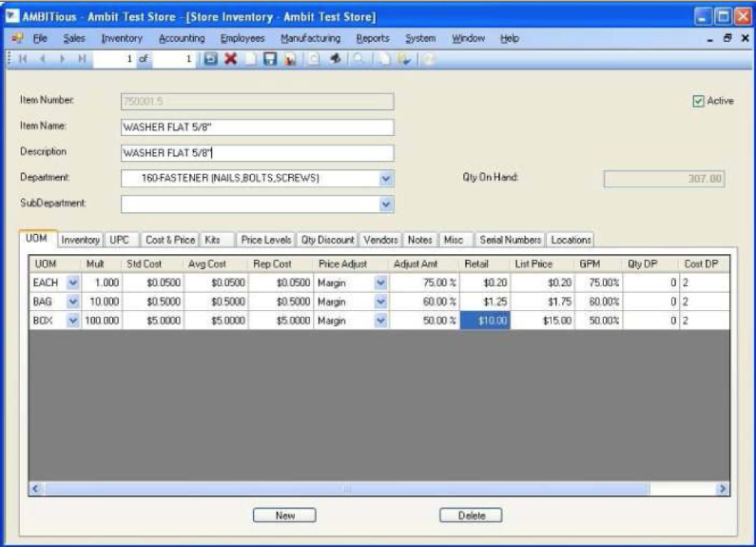
Task: Open the Price Adjust dropdown in BOX row
Action: [380, 321]
